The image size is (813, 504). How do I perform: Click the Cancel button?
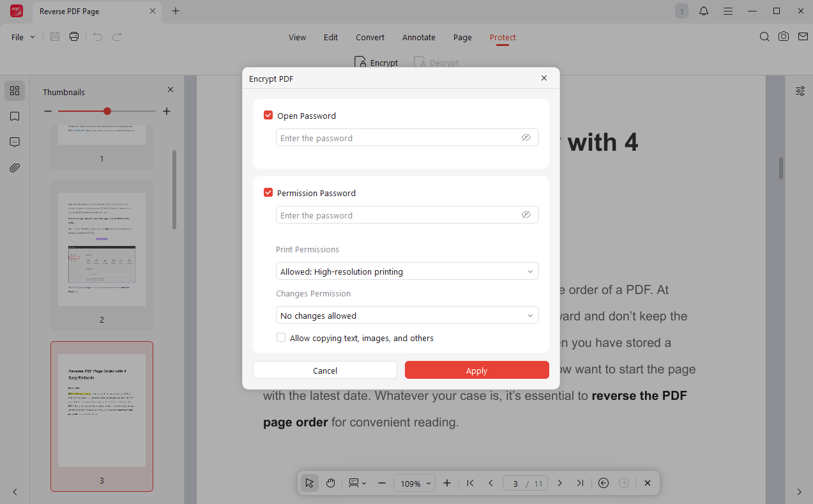[x=325, y=370]
